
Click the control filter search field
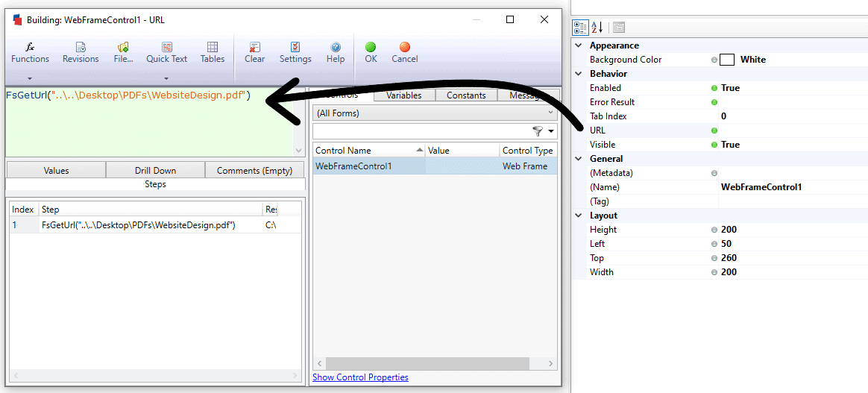tap(421, 131)
